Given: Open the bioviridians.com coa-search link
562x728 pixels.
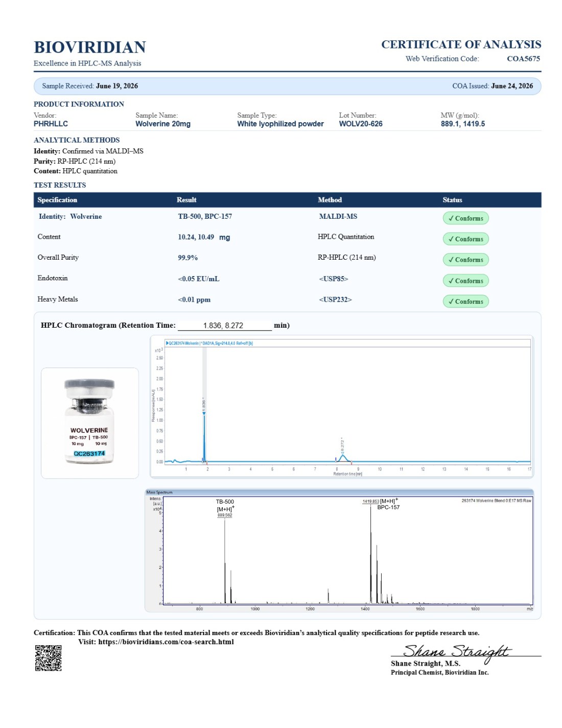Looking at the screenshot, I should tap(166, 642).
